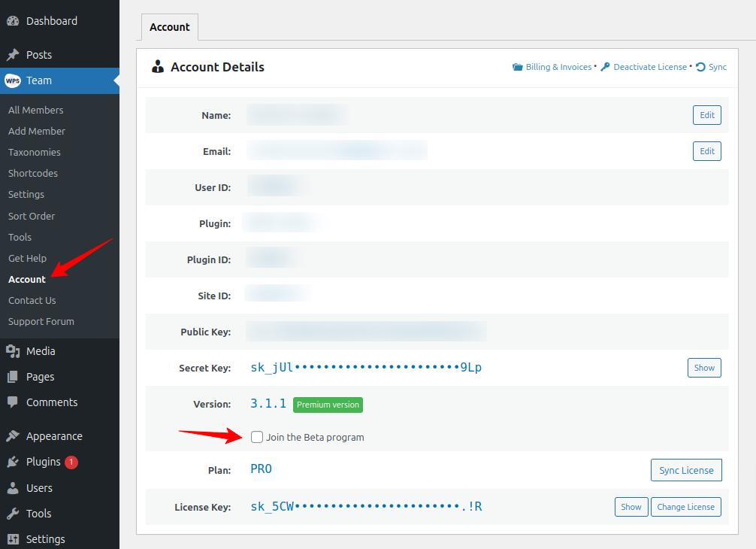This screenshot has height=549, width=756.
Task: Click the Comments speech-bubble icon
Action: 14,402
